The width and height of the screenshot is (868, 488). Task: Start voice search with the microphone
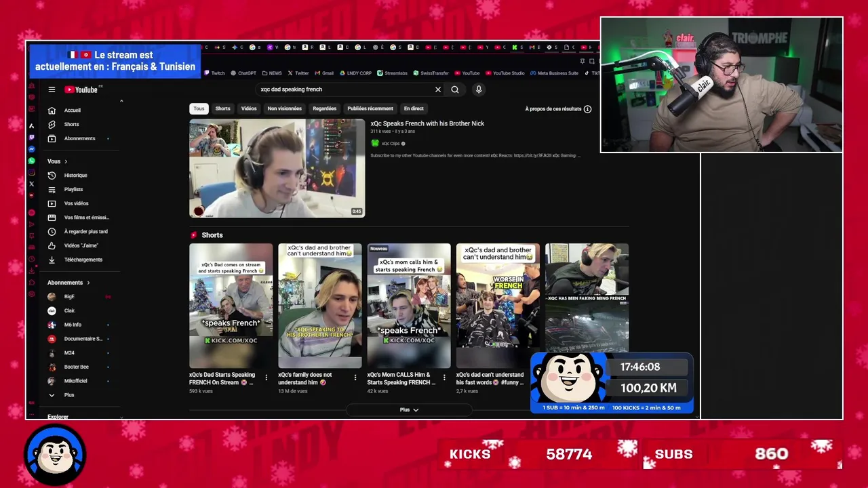coord(479,89)
